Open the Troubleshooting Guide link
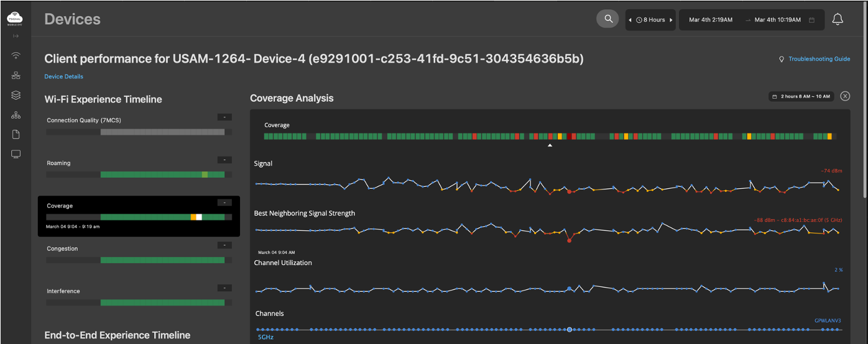This screenshot has height=344, width=868. 819,59
